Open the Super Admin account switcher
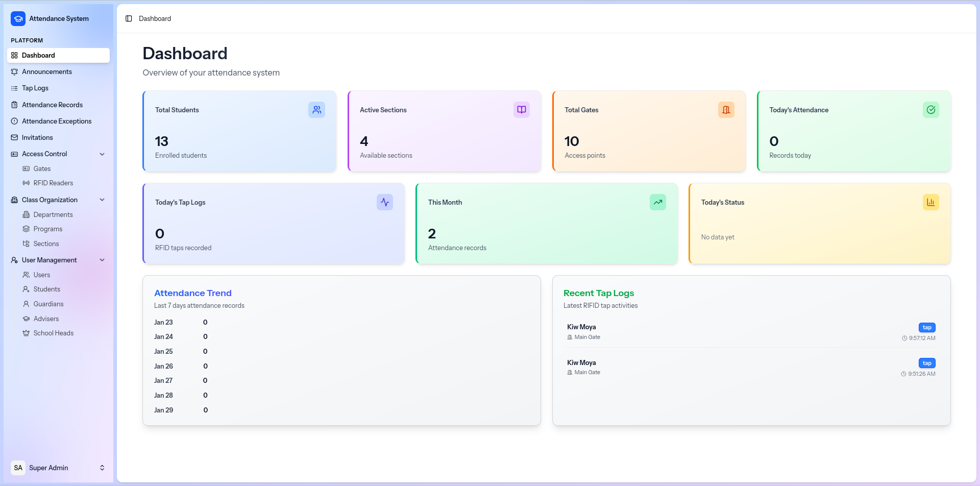980x486 pixels. pos(102,468)
